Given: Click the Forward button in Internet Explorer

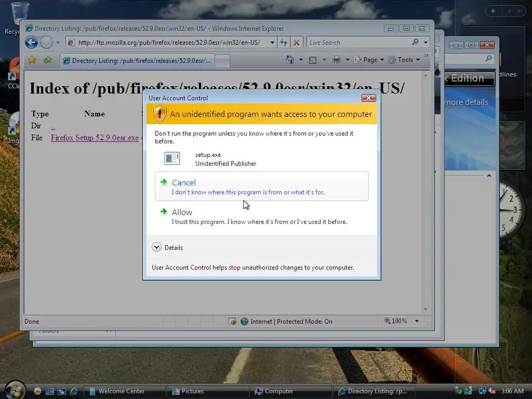Looking at the screenshot, I should click(x=46, y=43).
